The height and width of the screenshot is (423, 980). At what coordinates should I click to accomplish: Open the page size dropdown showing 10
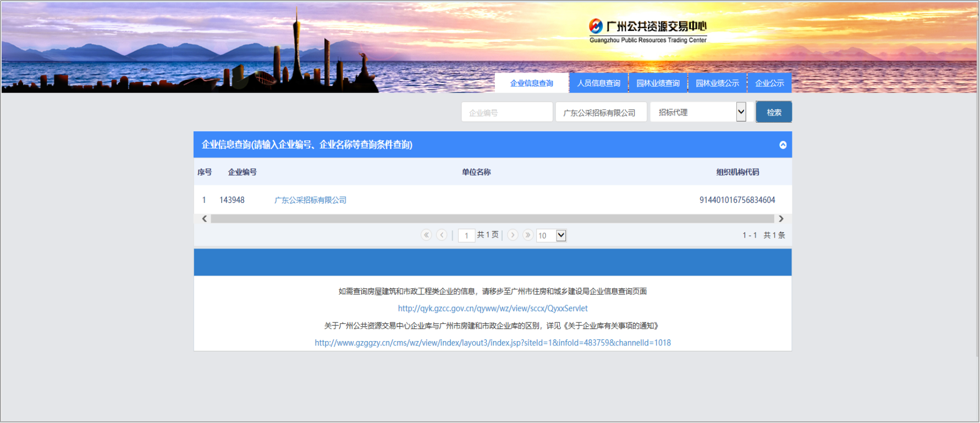click(x=552, y=235)
